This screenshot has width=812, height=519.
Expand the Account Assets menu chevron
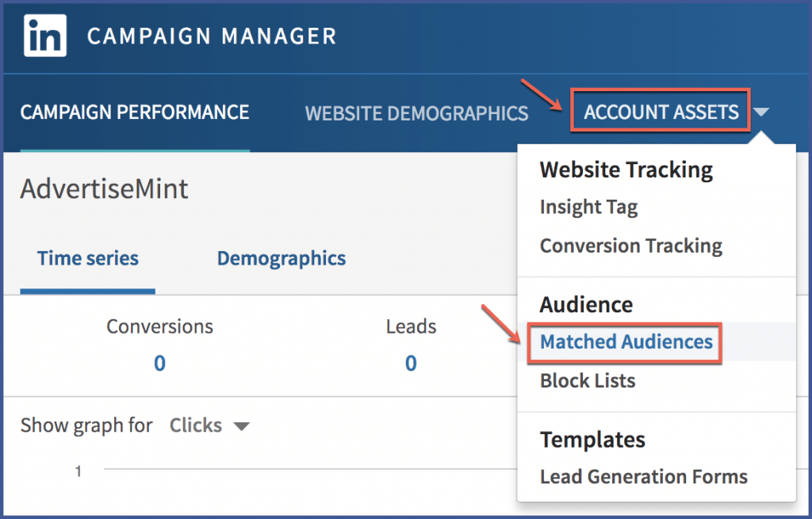click(762, 113)
